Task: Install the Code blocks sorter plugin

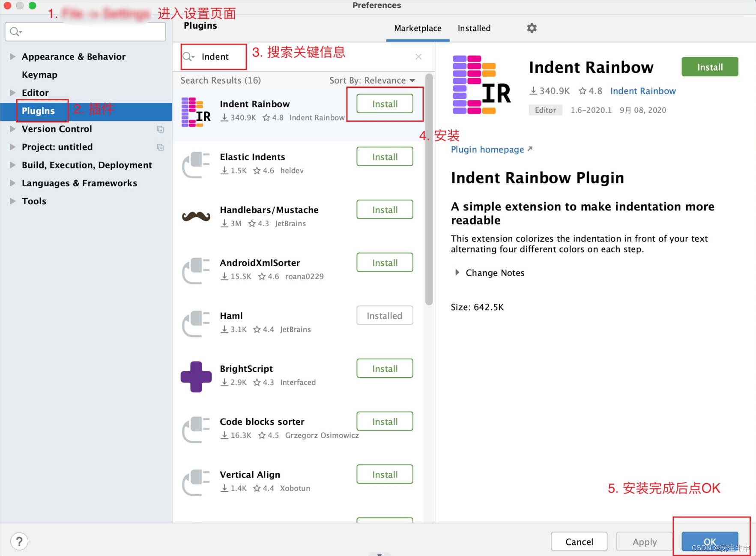Action: pos(385,421)
